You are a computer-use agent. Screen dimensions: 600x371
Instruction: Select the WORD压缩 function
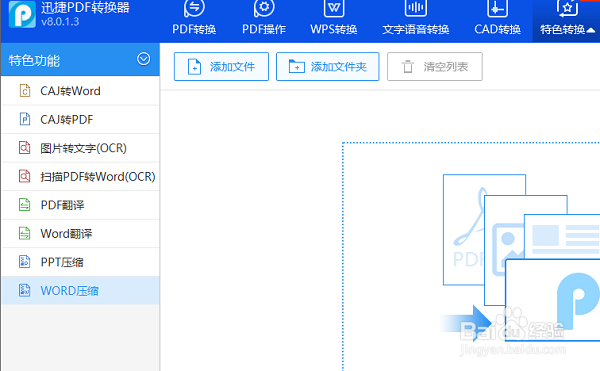click(80, 291)
